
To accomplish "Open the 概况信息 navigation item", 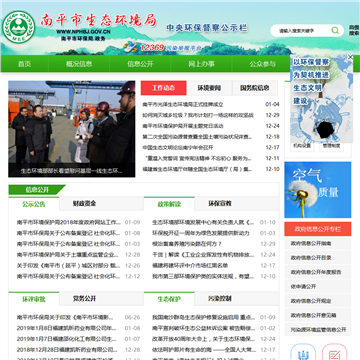I will (79, 64).
